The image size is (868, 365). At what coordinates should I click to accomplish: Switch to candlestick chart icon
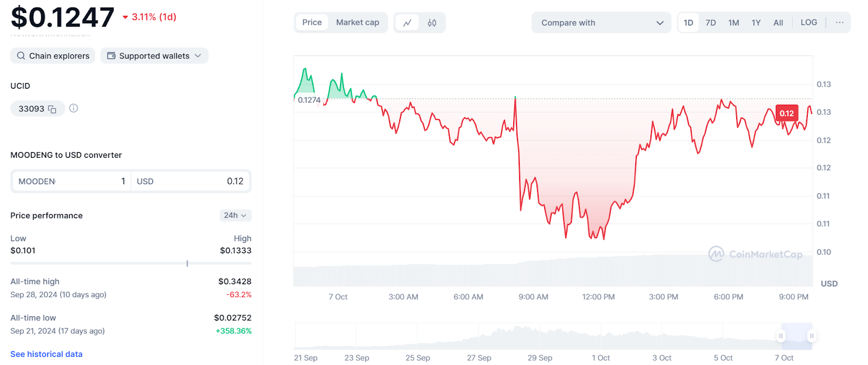432,23
